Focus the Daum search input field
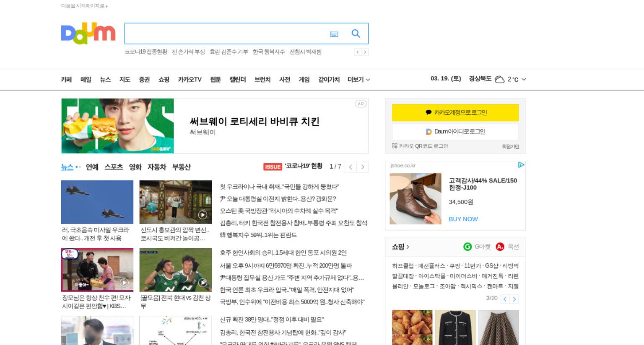This screenshot has width=644, height=345. 226,33
